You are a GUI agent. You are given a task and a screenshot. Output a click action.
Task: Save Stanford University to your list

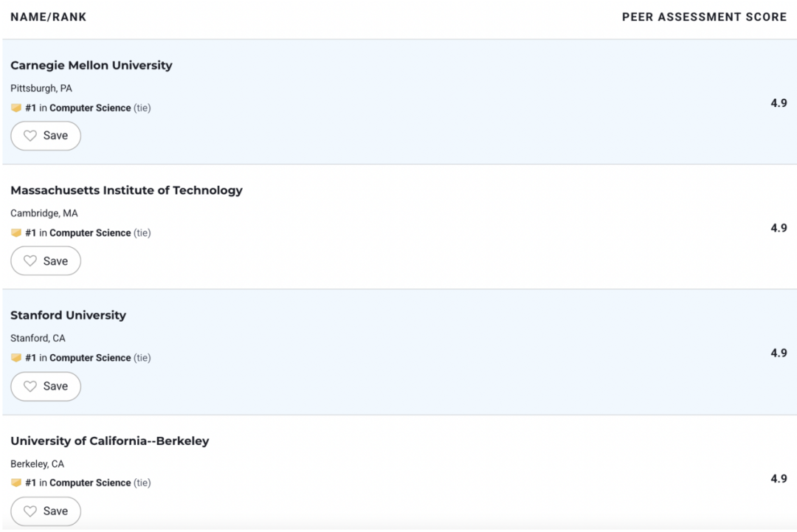(46, 386)
